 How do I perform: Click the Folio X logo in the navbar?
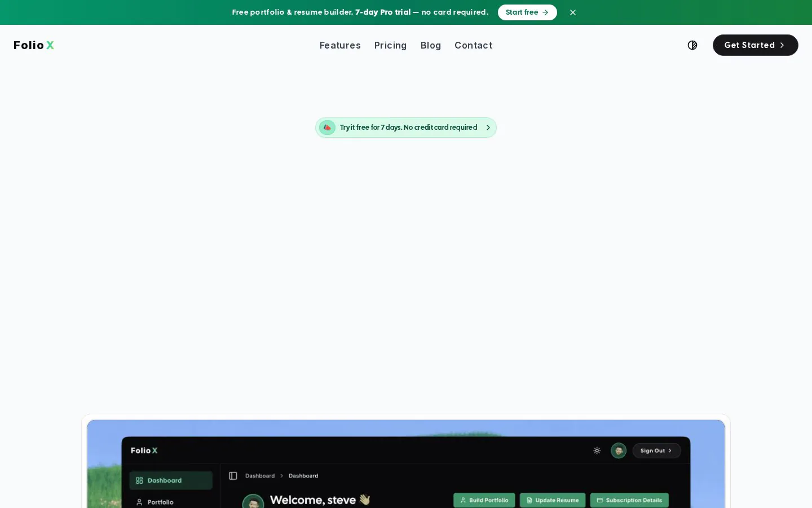point(34,45)
